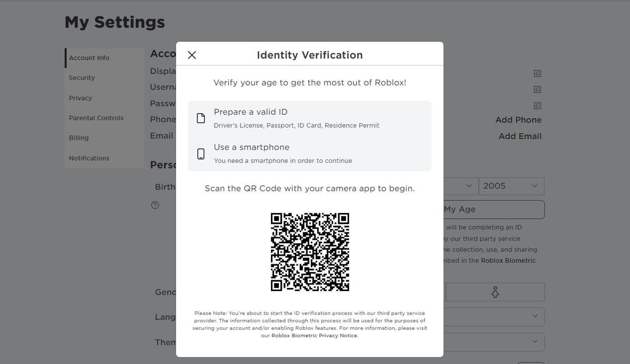This screenshot has width=630, height=364.
Task: Click the edit pencil beside Password
Action: point(537,105)
